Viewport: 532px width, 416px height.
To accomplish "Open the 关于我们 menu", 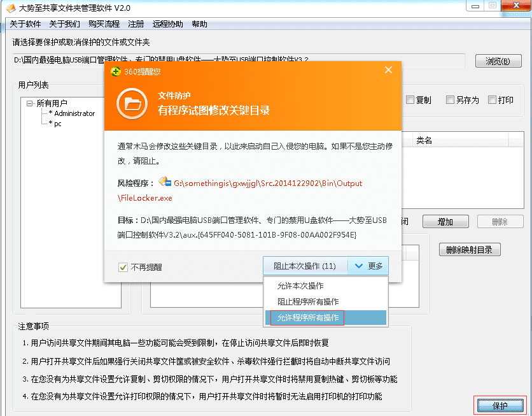I will pyautogui.click(x=65, y=24).
